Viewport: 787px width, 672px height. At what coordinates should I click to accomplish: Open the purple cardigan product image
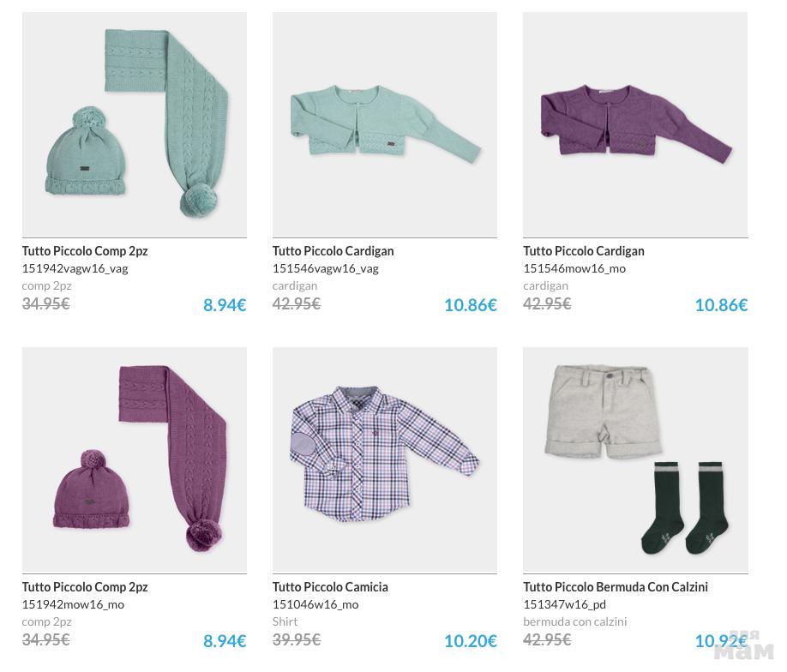635,124
